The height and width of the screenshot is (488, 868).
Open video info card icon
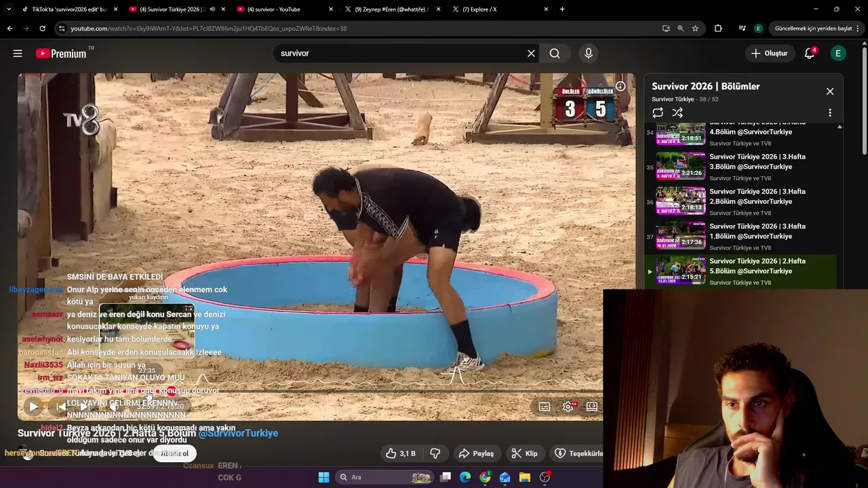pos(620,87)
